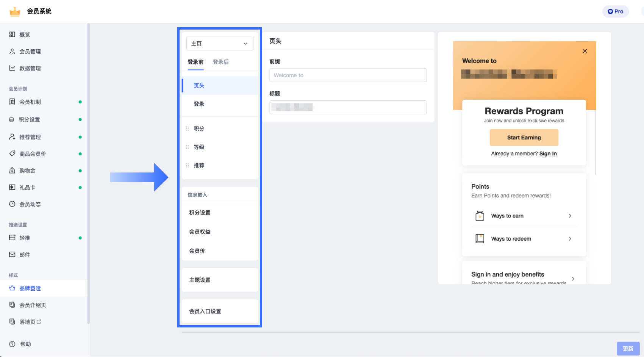Click the 会员介绍页 page icon
Image resolution: width=644 pixels, height=357 pixels.
point(12,305)
